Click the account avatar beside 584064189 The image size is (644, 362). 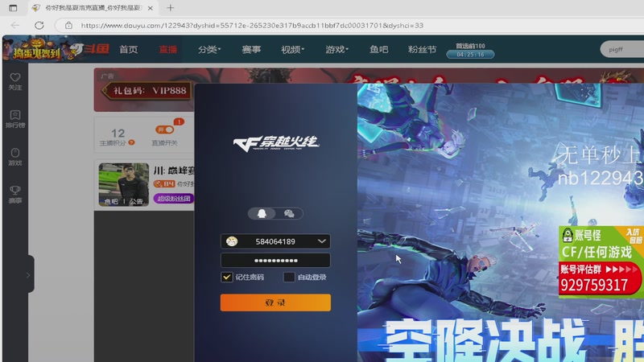coord(232,241)
